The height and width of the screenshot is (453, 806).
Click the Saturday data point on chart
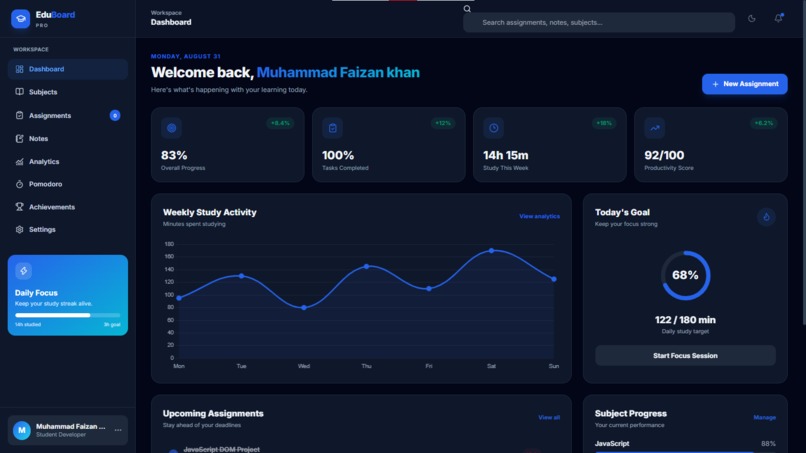coord(491,250)
